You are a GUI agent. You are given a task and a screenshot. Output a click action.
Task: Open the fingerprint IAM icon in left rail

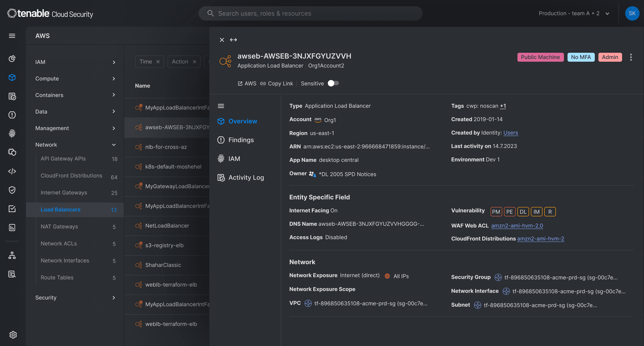tap(12, 134)
